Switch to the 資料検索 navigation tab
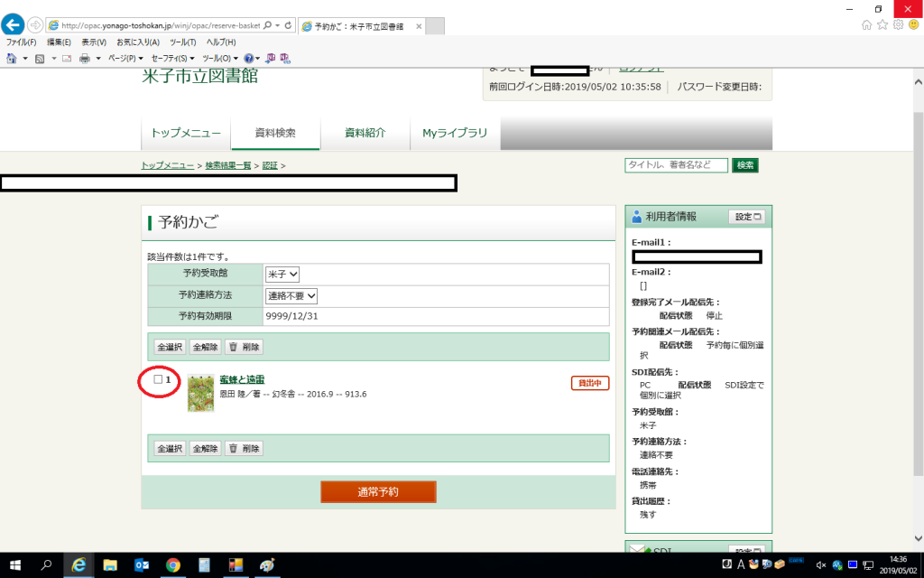The height and width of the screenshot is (578, 924). (x=276, y=134)
